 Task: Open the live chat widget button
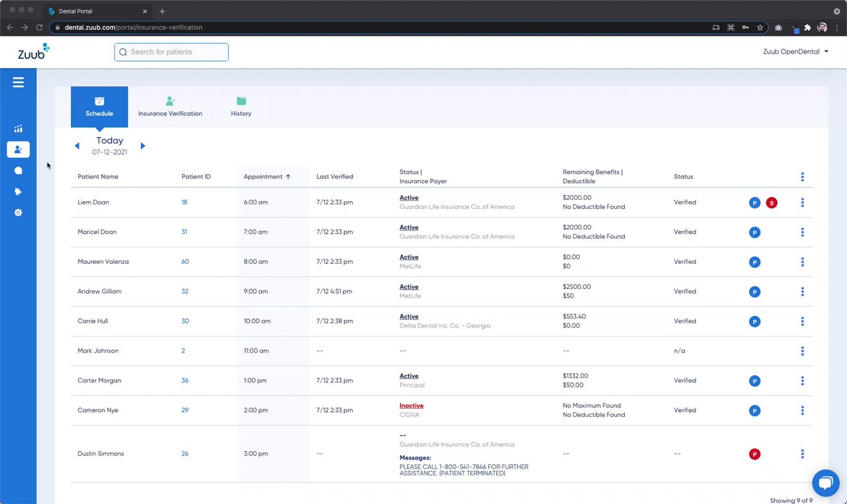coord(825,483)
